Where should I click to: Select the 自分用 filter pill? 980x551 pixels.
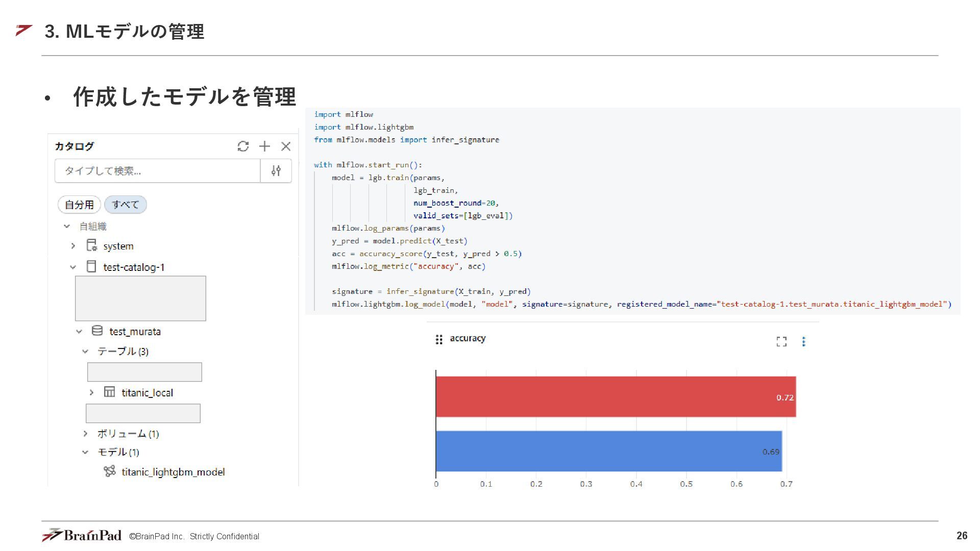79,205
